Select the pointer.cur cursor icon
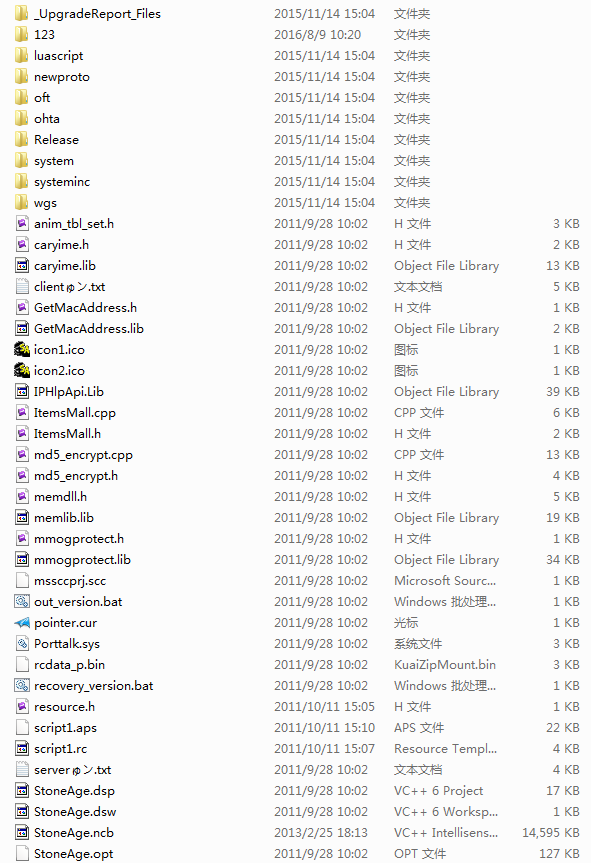The height and width of the screenshot is (863, 591). click(21, 622)
